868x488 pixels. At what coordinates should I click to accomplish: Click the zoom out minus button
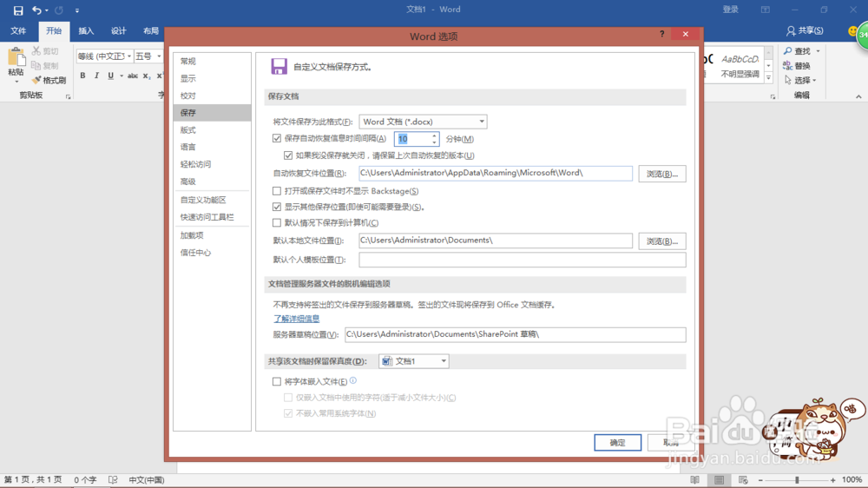tap(760, 479)
